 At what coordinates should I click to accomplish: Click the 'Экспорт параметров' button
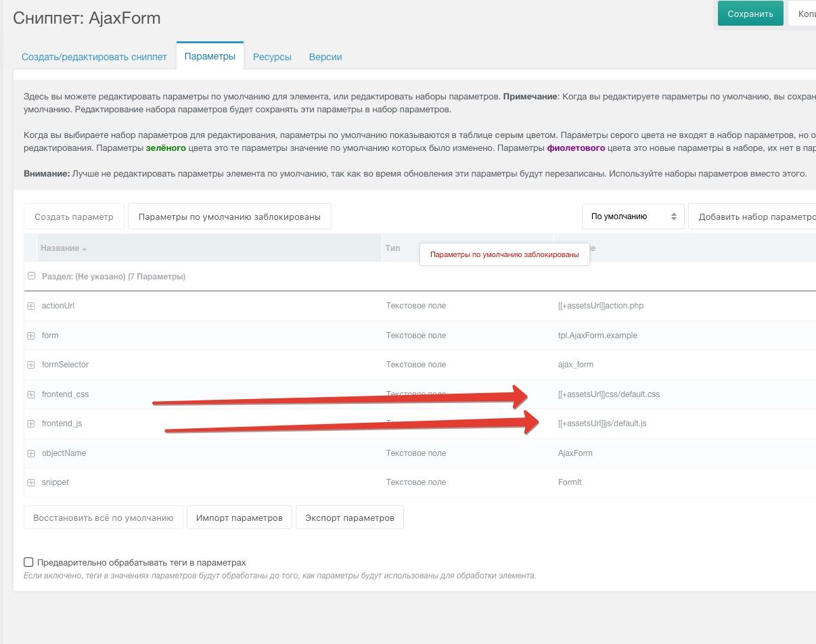[x=350, y=517]
